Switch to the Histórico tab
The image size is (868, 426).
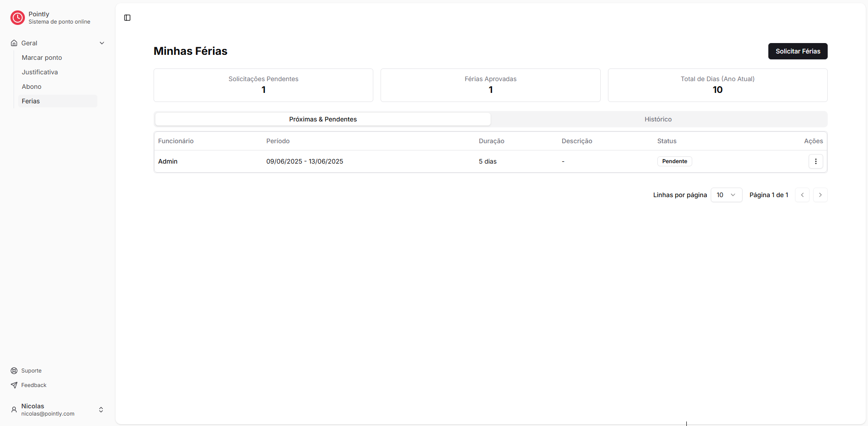658,119
